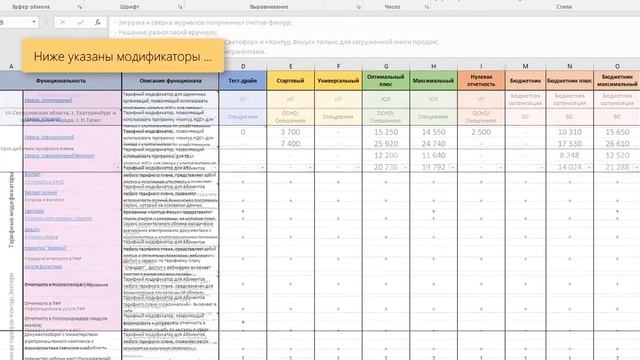
Task: Open the filter dropdown in the Стартовый column
Action: [310, 167]
